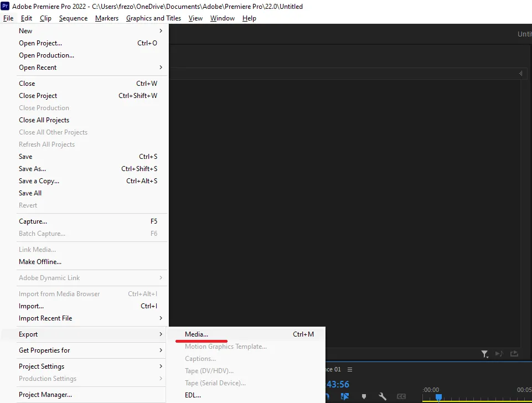Select Import with the Ctrl+I shortcut

tap(91, 306)
